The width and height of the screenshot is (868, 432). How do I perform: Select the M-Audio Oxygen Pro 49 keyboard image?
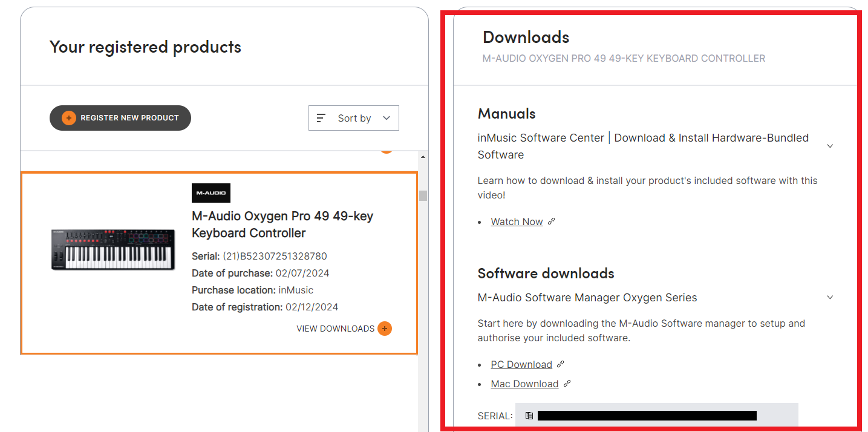[113, 249]
